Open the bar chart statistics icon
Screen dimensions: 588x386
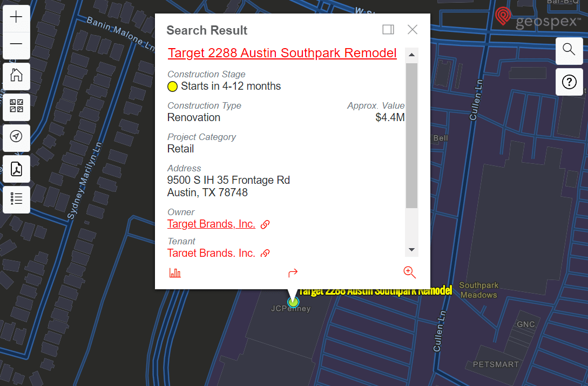[175, 272]
